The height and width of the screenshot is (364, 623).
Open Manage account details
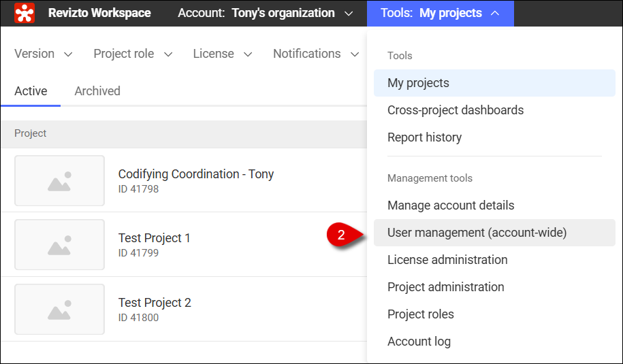494,205
